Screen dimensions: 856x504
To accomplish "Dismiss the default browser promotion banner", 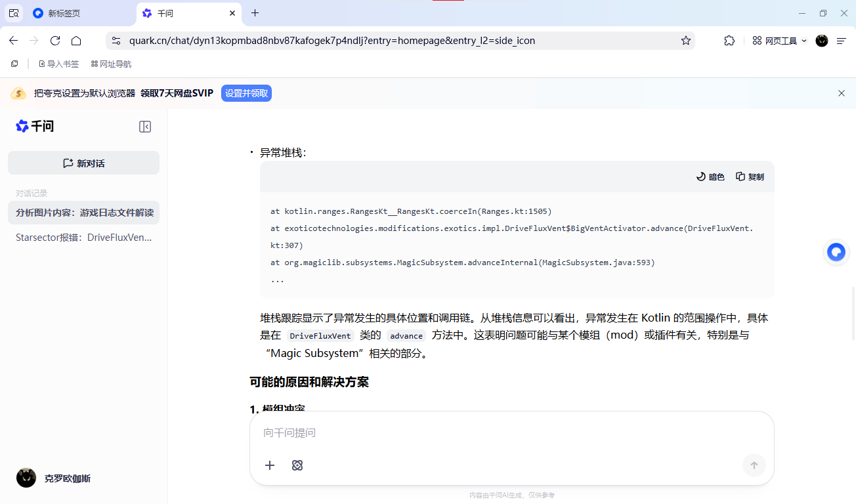I will [842, 93].
